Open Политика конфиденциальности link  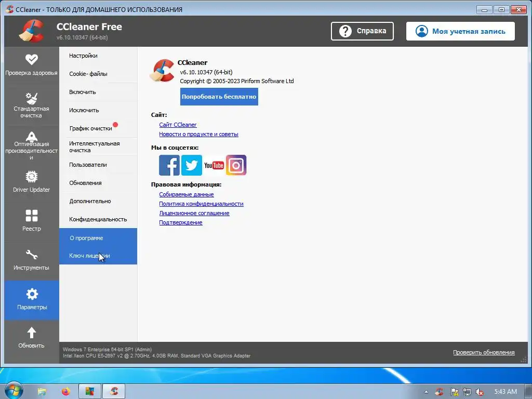click(201, 204)
